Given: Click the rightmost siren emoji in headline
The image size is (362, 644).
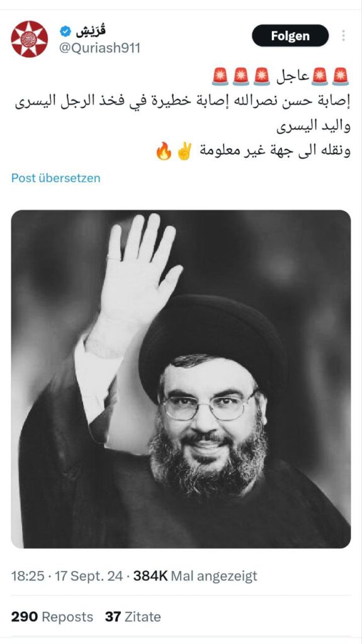Looking at the screenshot, I should point(341,77).
